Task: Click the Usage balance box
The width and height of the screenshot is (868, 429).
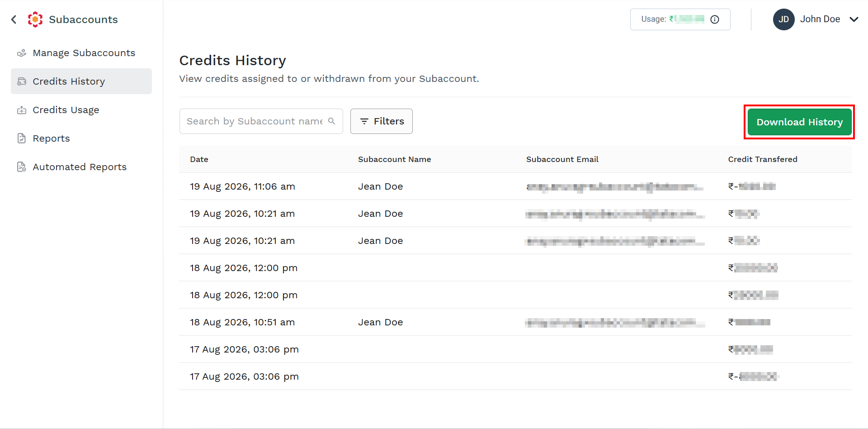Action: tap(680, 19)
